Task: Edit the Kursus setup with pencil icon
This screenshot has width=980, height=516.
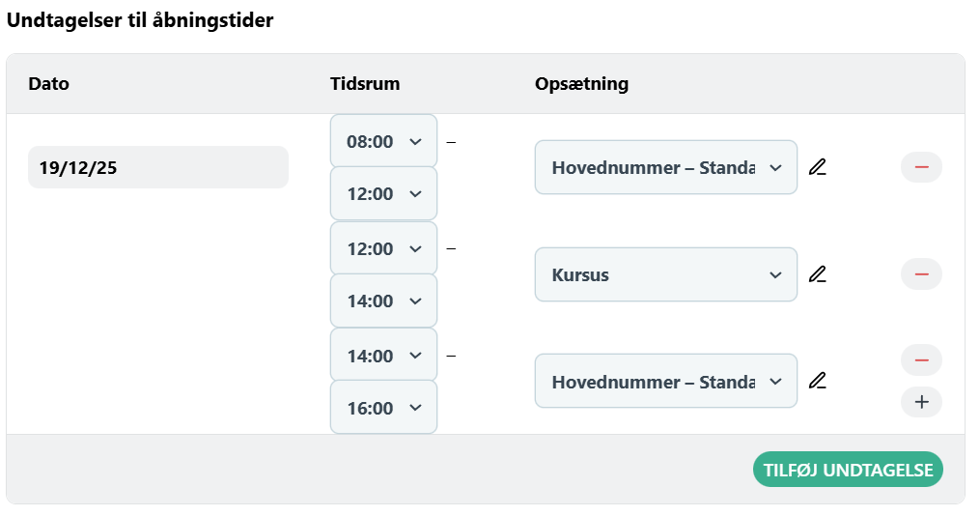Action: (x=818, y=274)
